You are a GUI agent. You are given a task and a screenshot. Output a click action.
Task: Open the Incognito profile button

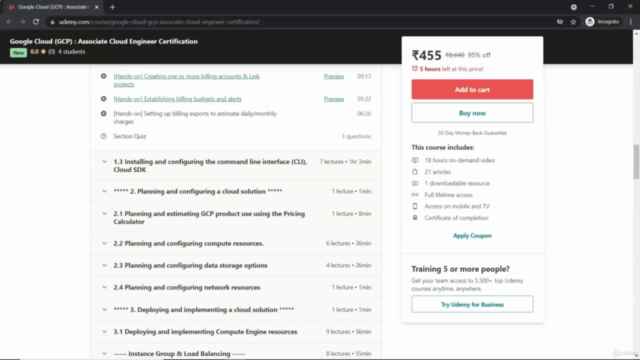[x=602, y=22]
